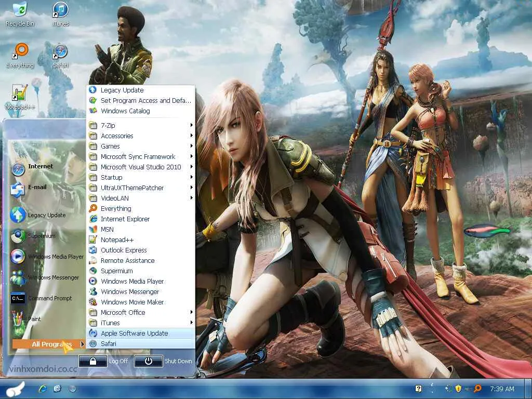
Task: Open the Everything search tray icon
Action: click(477, 389)
